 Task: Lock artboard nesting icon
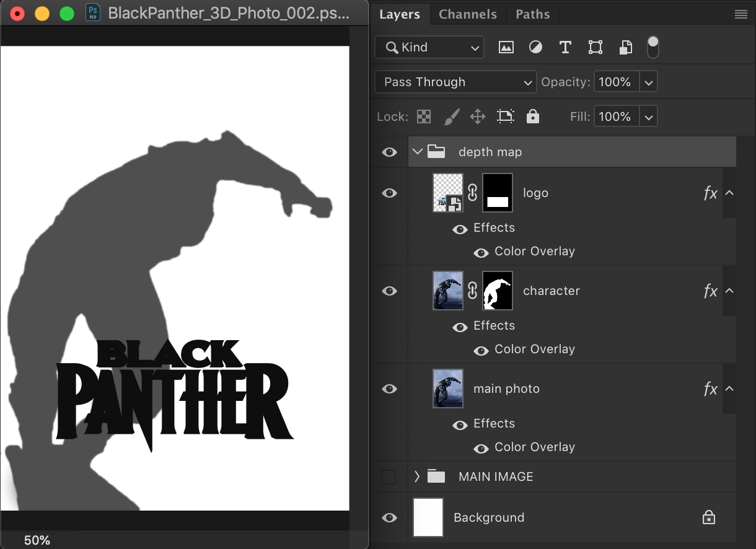pos(506,116)
